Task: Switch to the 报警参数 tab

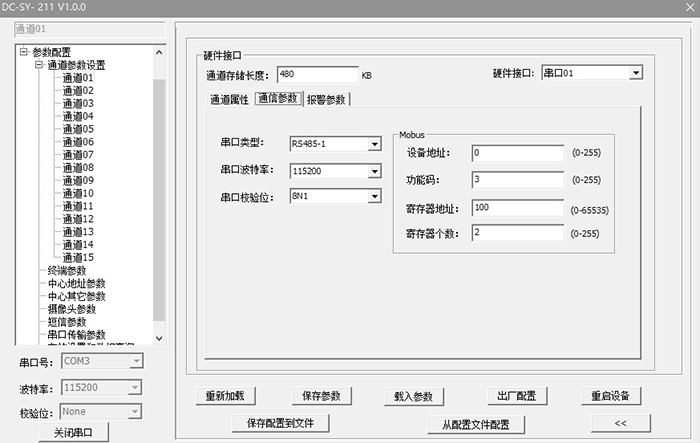Action: tap(326, 99)
